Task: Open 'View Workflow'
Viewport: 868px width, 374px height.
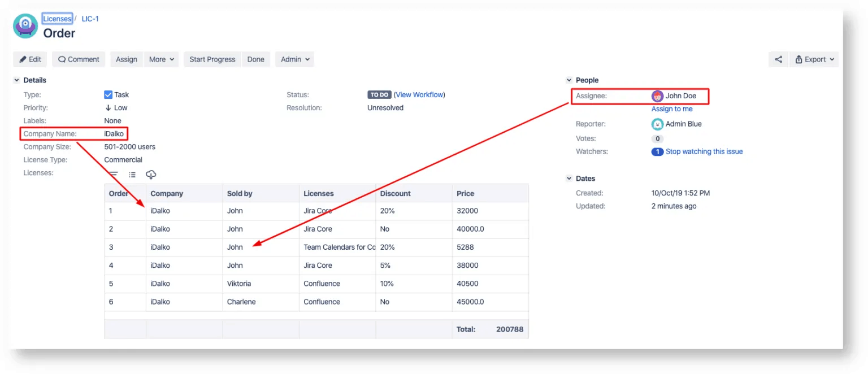Action: [x=419, y=94]
